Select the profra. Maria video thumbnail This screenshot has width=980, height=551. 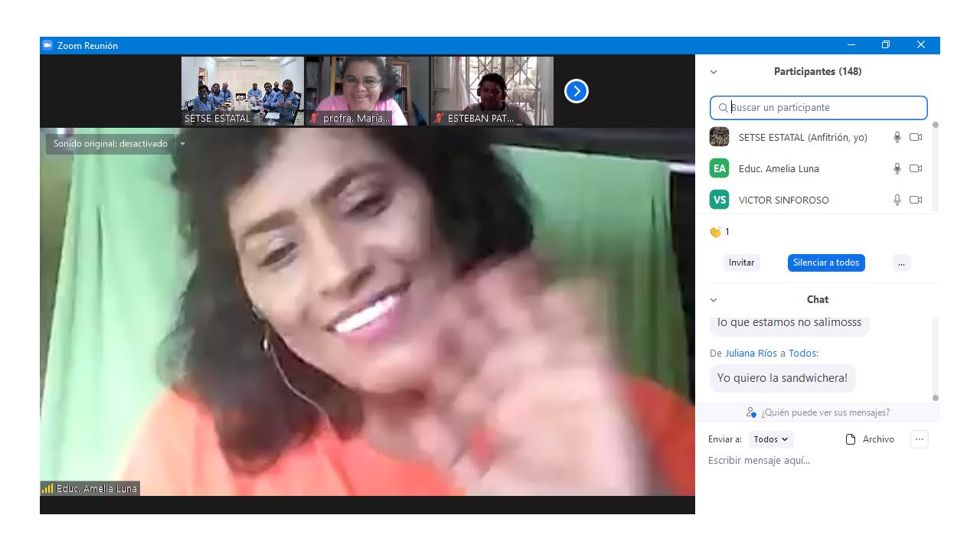tap(367, 91)
